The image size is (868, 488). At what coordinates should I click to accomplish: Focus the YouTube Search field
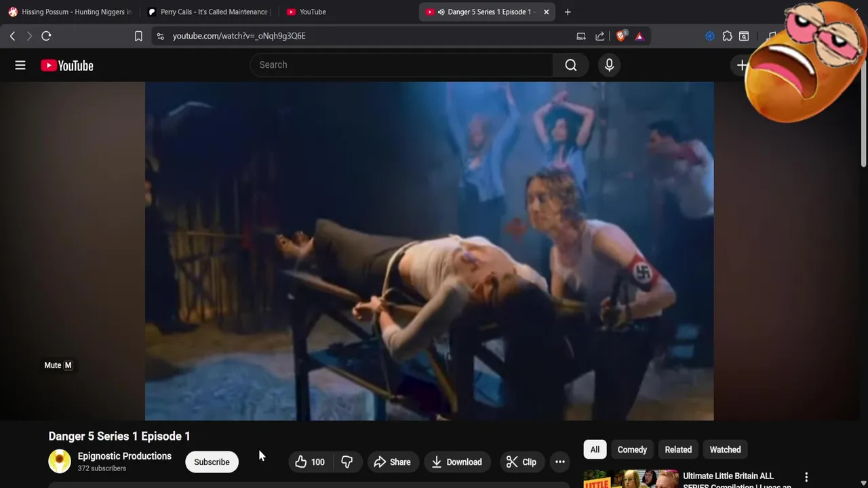coord(401,65)
